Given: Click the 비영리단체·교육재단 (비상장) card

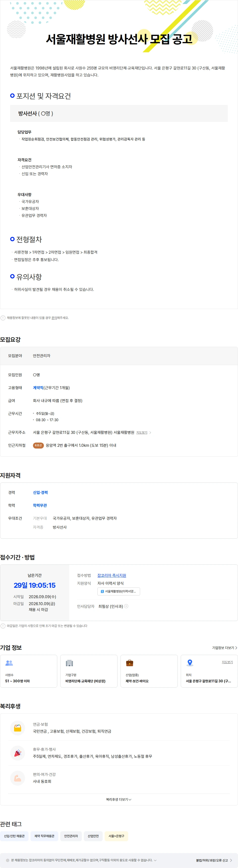Looking at the screenshot, I should (x=89, y=671).
